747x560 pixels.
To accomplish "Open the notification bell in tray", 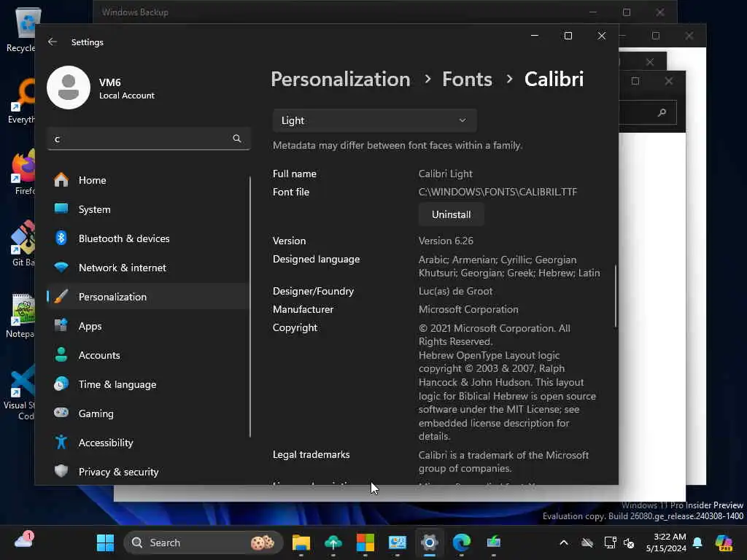I will pyautogui.click(x=697, y=542).
